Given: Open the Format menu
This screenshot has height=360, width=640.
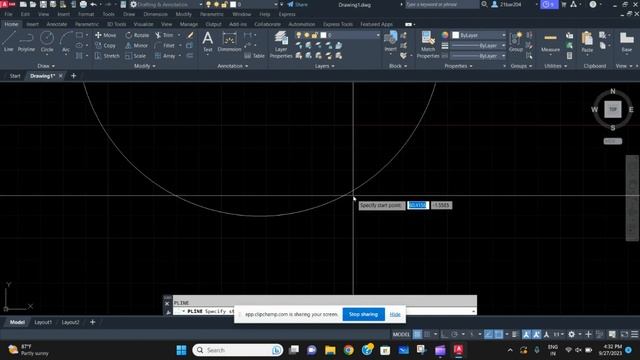Looking at the screenshot, I should 86,14.
